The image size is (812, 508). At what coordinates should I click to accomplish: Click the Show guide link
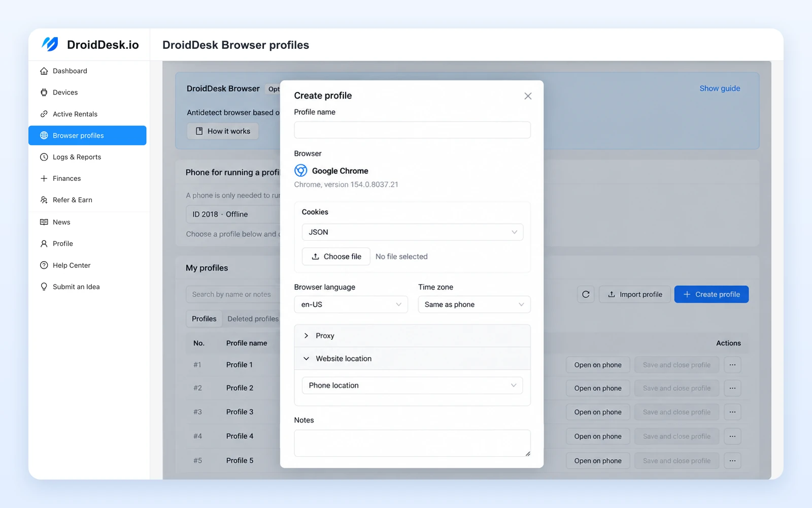[720, 88]
